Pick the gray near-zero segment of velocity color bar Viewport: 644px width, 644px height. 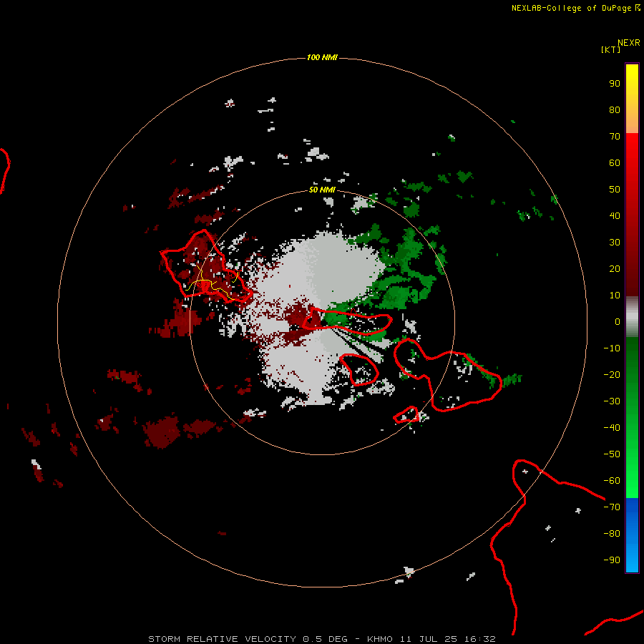point(632,317)
